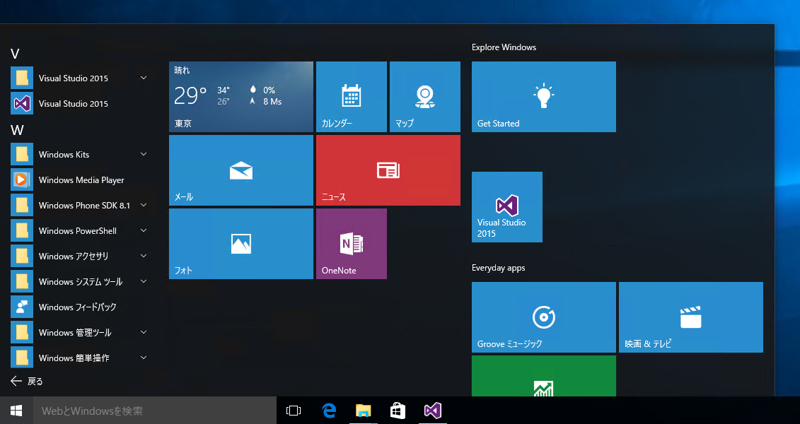Open the ニュース news tile
This screenshot has width=800, height=424.
pyautogui.click(x=388, y=170)
